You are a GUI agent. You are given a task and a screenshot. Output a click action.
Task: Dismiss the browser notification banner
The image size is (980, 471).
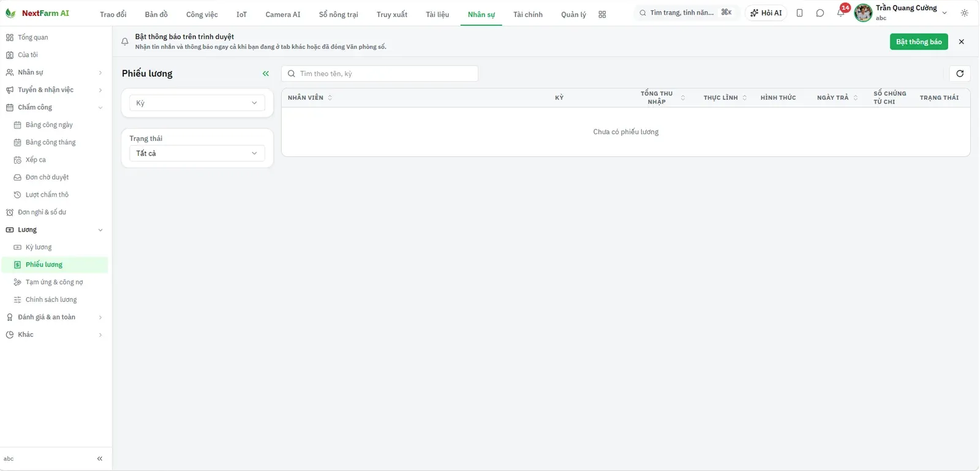(x=961, y=42)
